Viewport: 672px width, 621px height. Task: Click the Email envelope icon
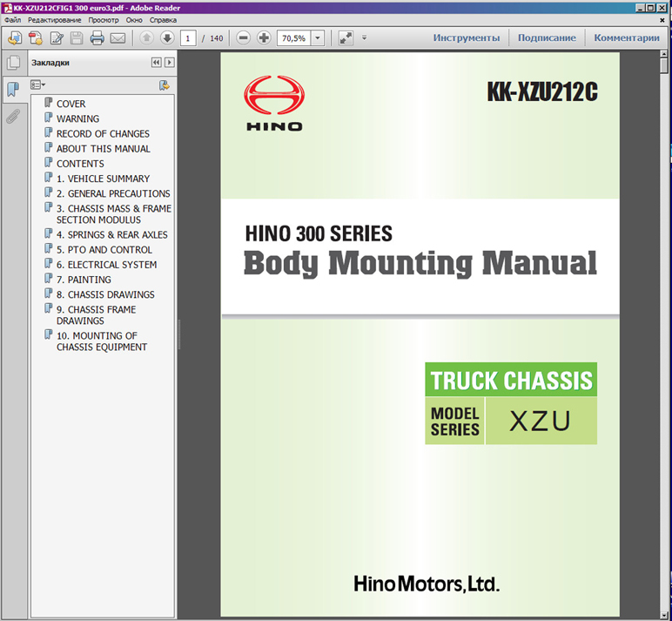[118, 38]
